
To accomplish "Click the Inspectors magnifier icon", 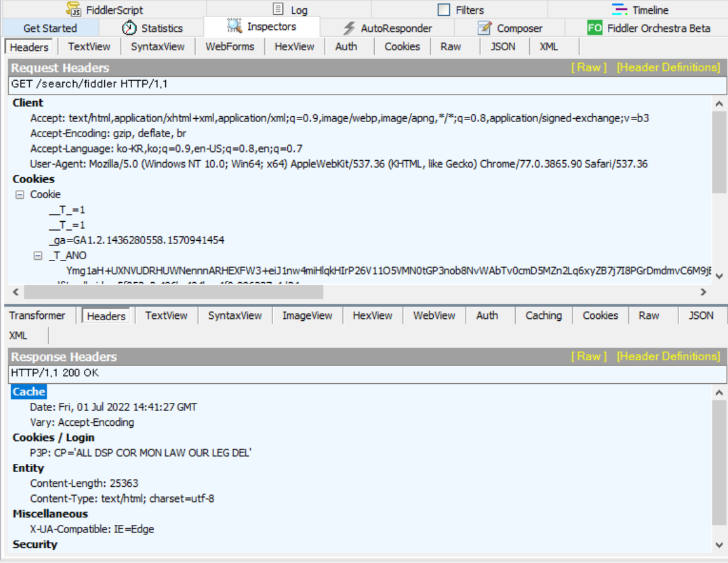I will (x=234, y=26).
